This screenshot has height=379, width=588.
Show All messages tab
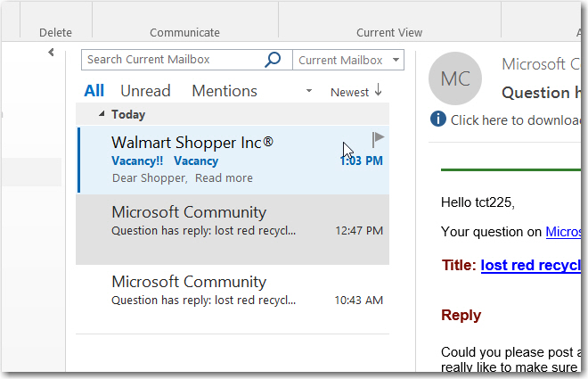94,91
